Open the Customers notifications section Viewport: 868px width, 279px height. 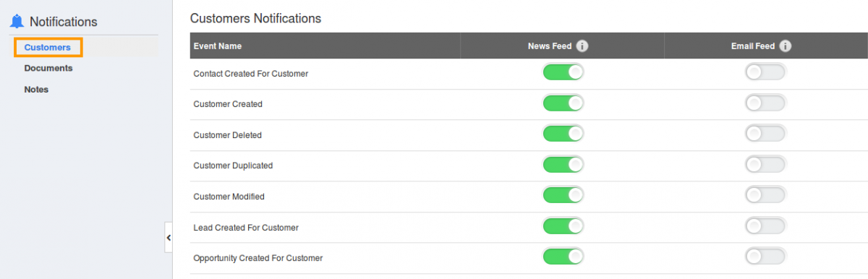pos(47,47)
